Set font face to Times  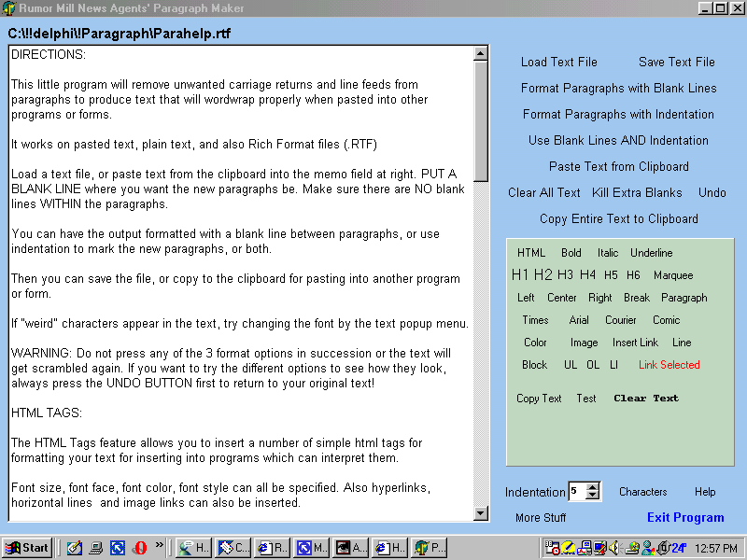click(x=535, y=320)
